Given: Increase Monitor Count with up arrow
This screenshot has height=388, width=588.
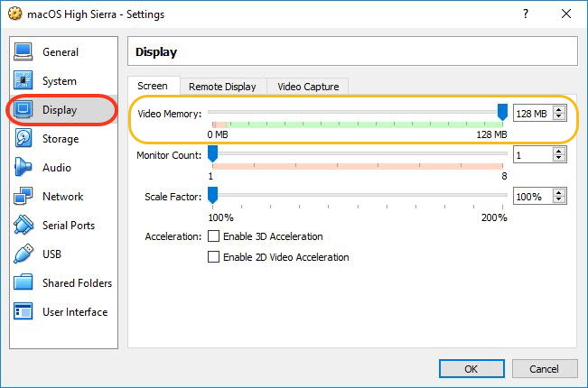Looking at the screenshot, I should click(x=559, y=151).
